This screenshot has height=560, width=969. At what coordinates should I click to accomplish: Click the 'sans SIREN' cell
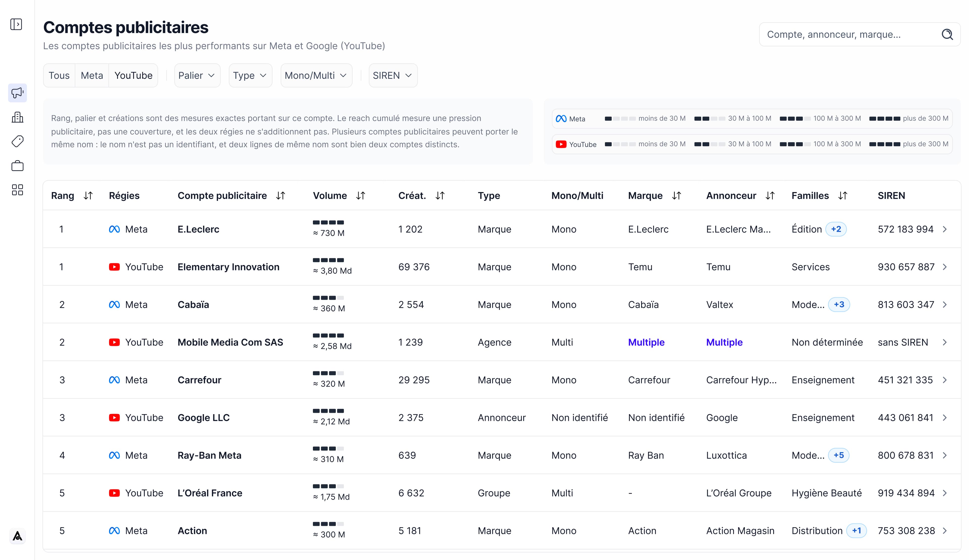[903, 342]
